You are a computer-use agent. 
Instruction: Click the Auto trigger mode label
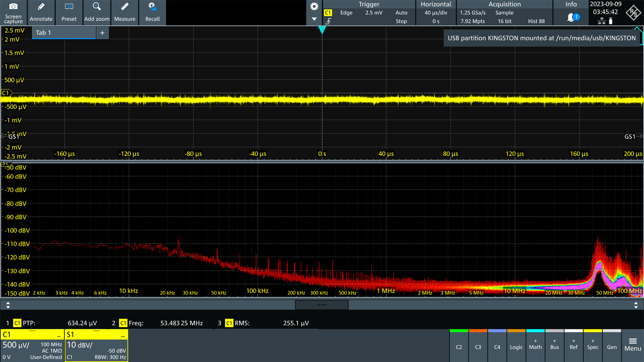(401, 13)
